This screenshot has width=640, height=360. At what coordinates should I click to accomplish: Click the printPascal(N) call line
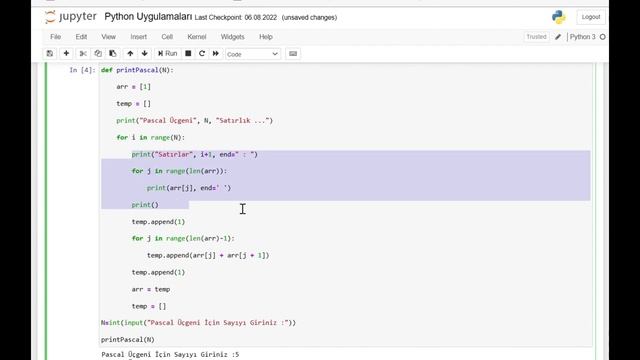(x=128, y=339)
